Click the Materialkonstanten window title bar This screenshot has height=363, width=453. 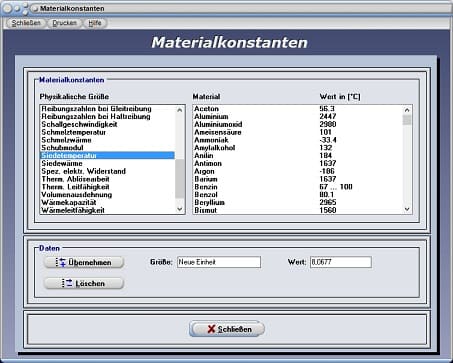(226, 8)
